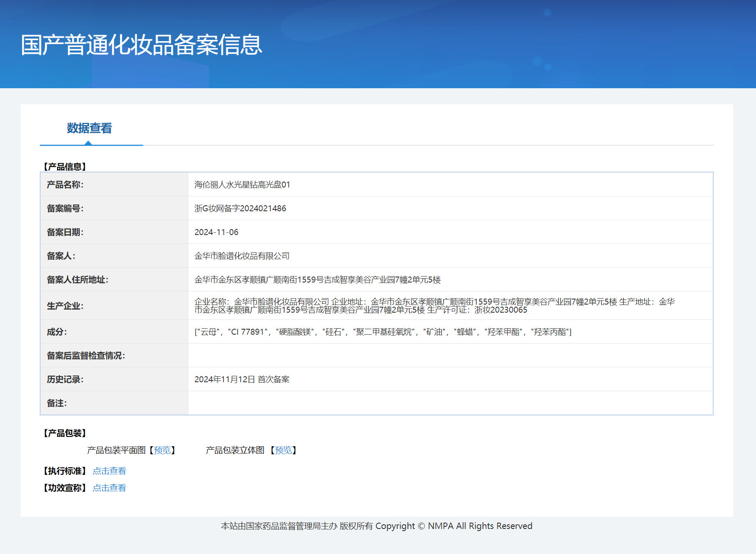This screenshot has height=554, width=756.
Task: Select product name 海伦丽人水光星钻高光盘01
Action: point(242,185)
